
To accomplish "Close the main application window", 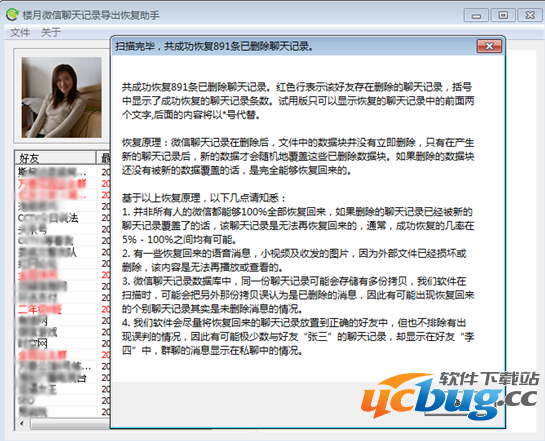I will pyautogui.click(x=530, y=15).
